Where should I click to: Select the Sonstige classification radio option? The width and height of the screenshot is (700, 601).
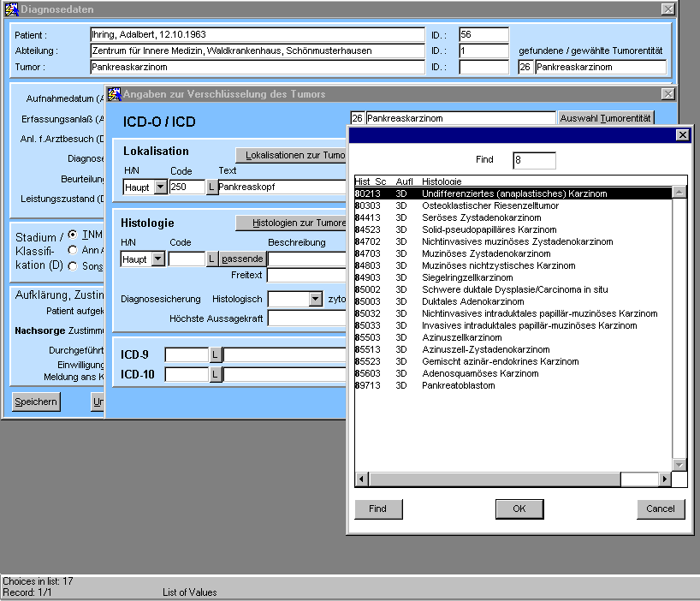coord(73,266)
